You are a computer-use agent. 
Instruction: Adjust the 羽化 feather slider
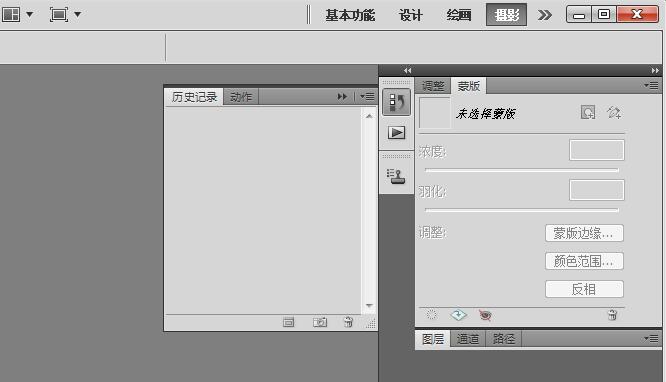pos(522,210)
